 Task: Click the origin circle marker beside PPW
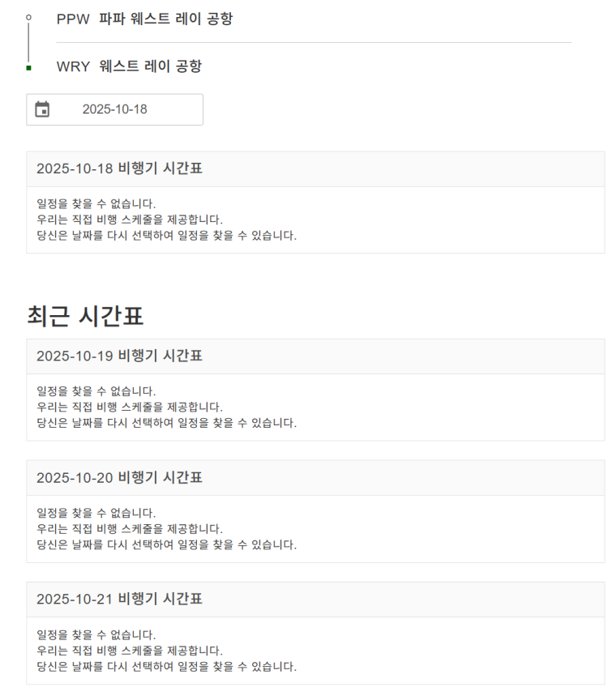click(28, 17)
